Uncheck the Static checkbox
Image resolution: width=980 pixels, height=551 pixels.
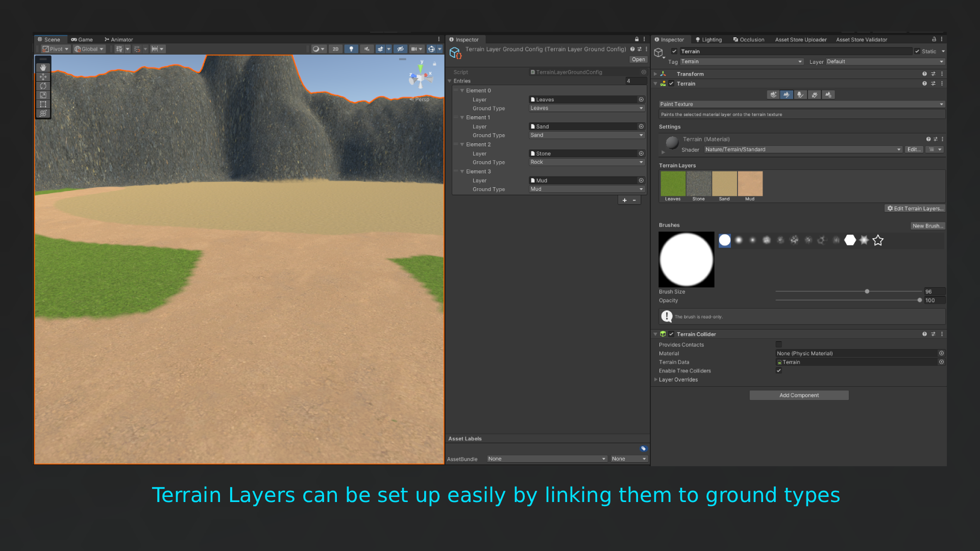pyautogui.click(x=917, y=52)
